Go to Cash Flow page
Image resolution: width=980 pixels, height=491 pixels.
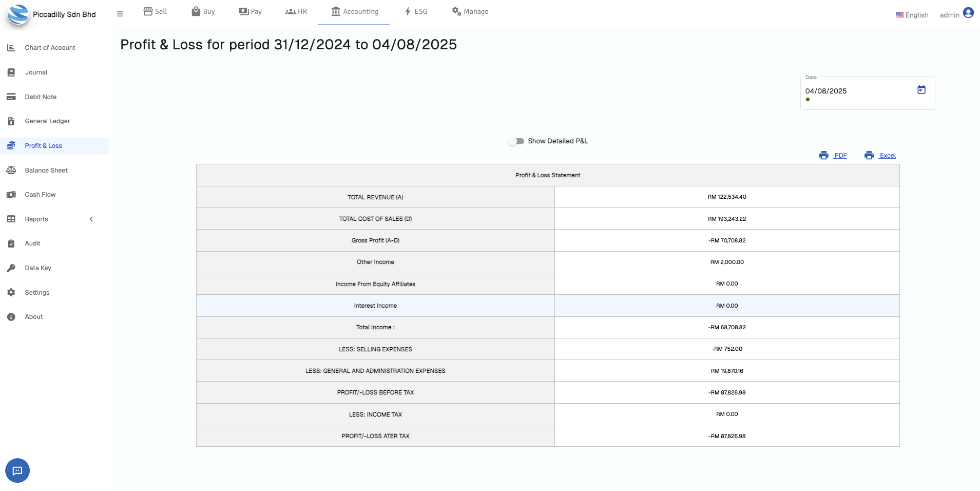[40, 195]
